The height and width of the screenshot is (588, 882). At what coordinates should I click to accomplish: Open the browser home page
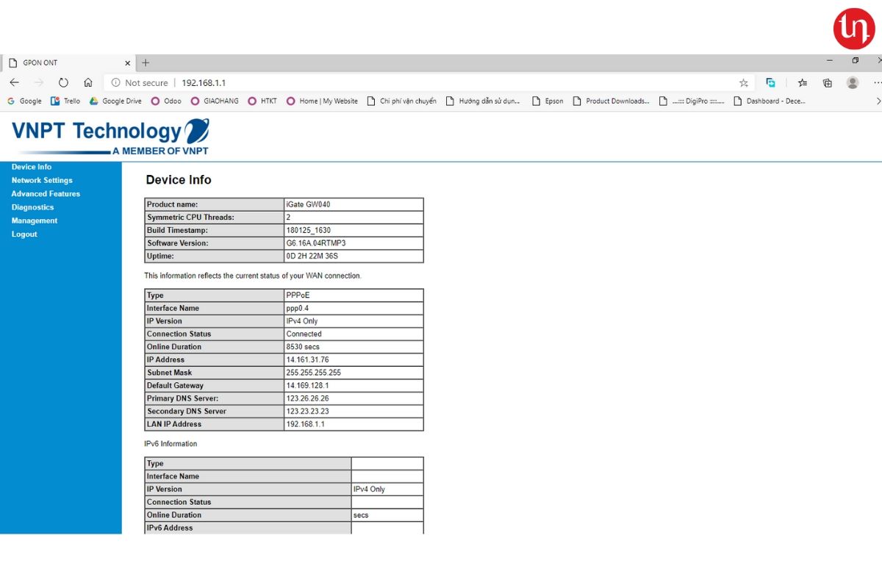88,83
